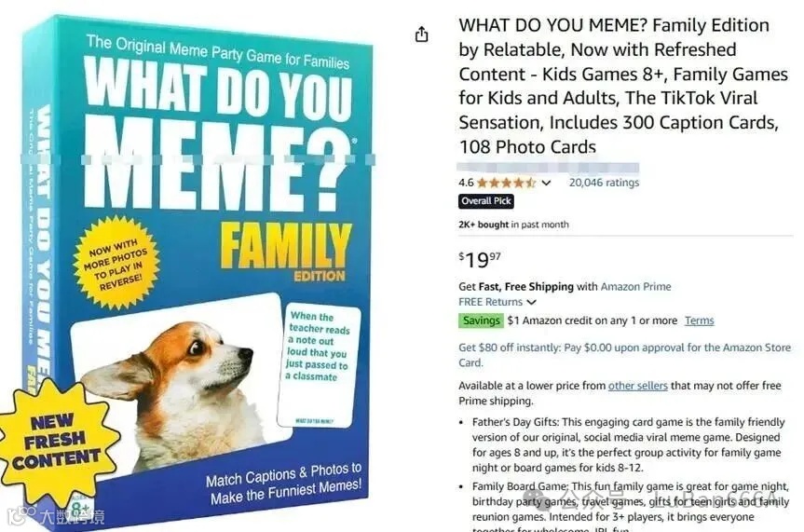
Task: Open the 20,046 ratings link
Action: pyautogui.click(x=604, y=183)
